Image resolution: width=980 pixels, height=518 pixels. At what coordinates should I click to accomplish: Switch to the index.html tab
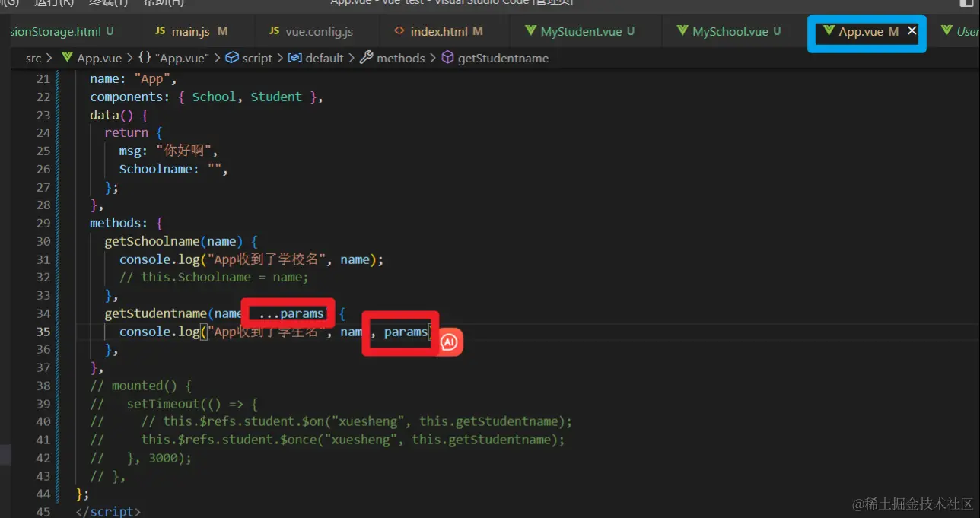tap(438, 31)
